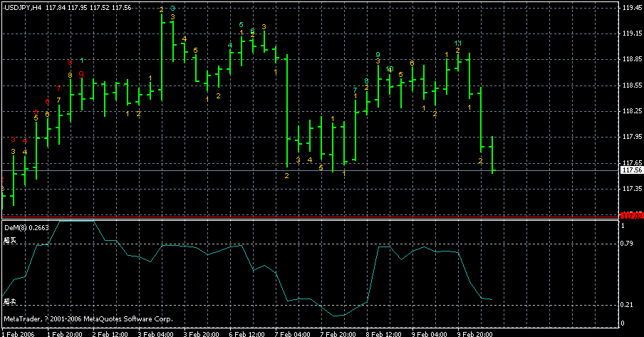Click the 0.21 indicator scale value

[628, 305]
